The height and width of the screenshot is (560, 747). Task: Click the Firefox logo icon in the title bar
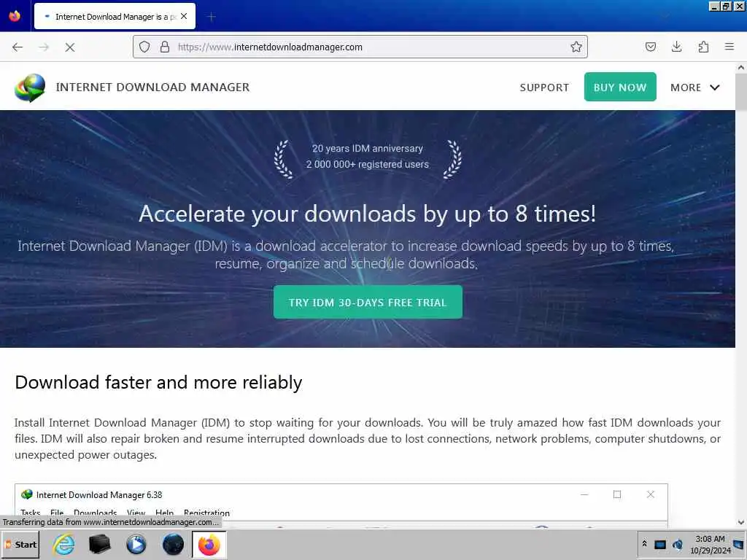click(x=15, y=16)
